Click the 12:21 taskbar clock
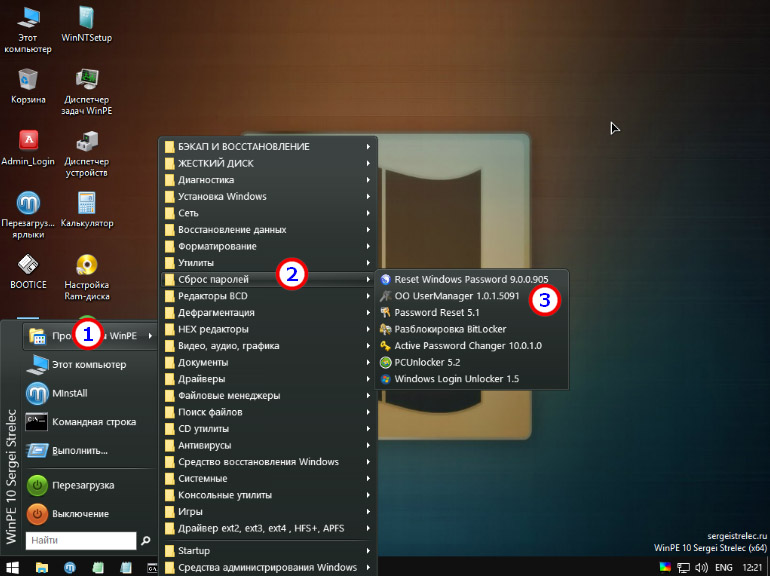 click(x=752, y=568)
